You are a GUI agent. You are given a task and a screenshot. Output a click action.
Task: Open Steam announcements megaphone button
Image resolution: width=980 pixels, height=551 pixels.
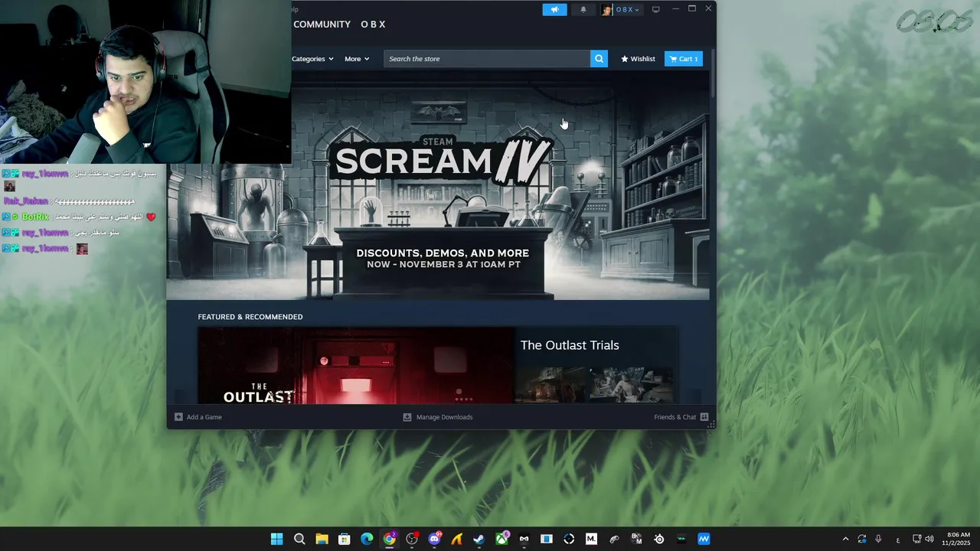click(554, 10)
